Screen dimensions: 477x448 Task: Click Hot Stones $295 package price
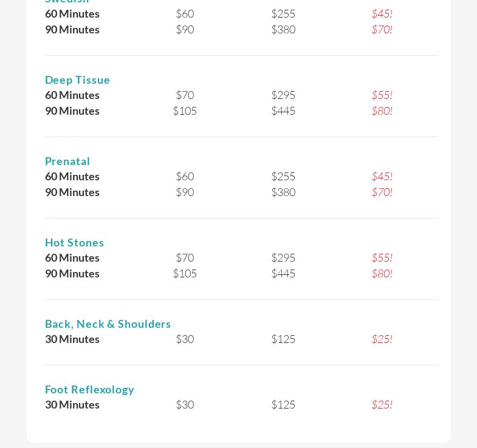(x=283, y=257)
